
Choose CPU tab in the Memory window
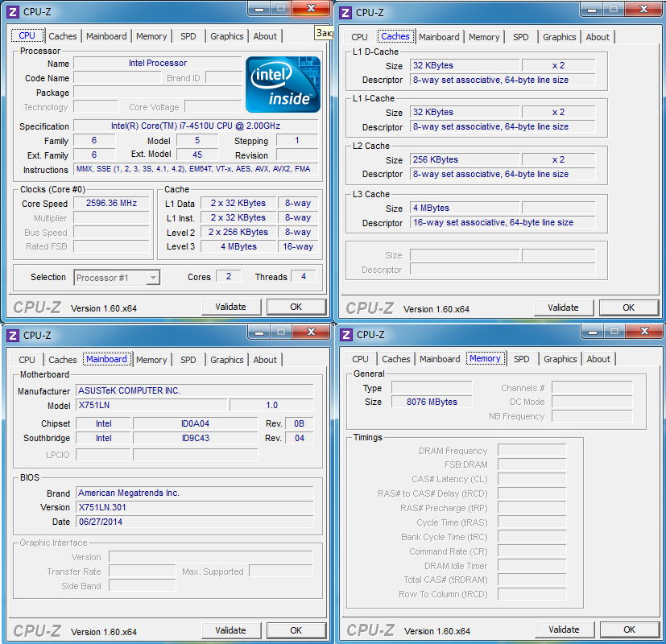[360, 359]
